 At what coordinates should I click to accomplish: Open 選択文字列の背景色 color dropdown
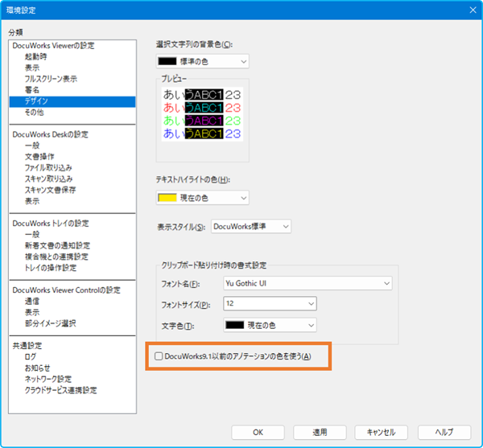pyautogui.click(x=202, y=61)
